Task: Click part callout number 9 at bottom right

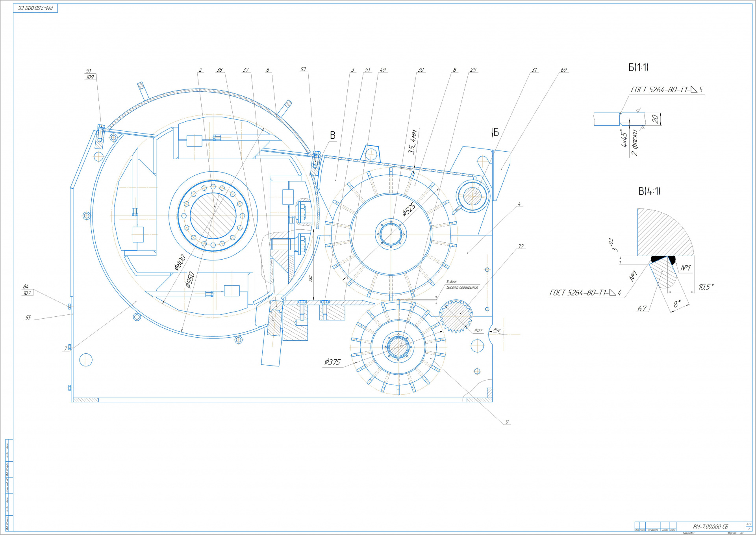Action: tap(507, 422)
